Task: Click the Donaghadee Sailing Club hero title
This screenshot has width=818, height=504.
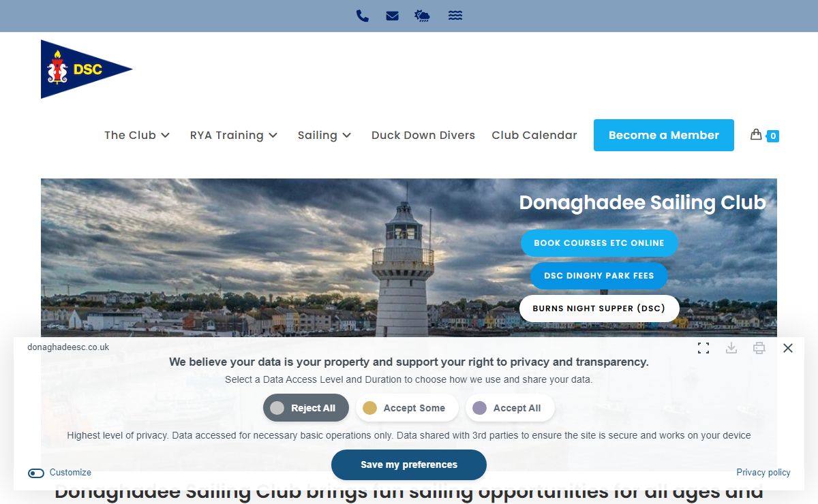Action: click(x=642, y=202)
